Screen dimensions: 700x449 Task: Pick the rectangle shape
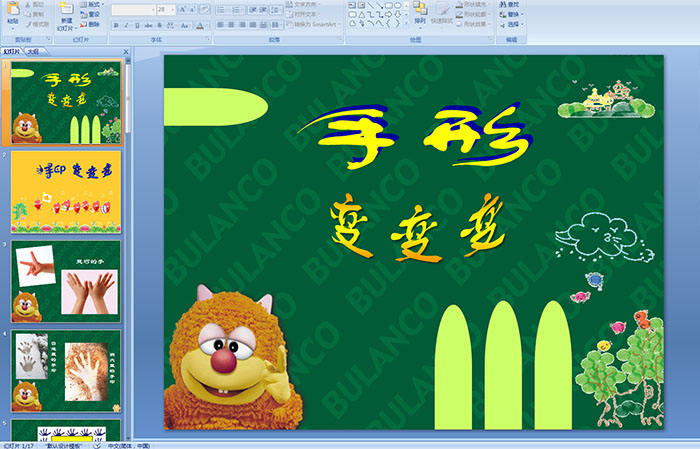(x=389, y=5)
